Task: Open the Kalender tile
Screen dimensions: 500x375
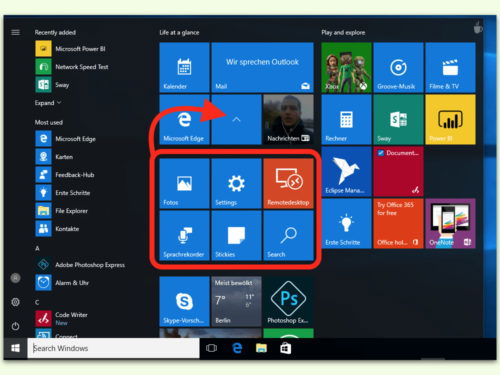Action: coord(184,67)
